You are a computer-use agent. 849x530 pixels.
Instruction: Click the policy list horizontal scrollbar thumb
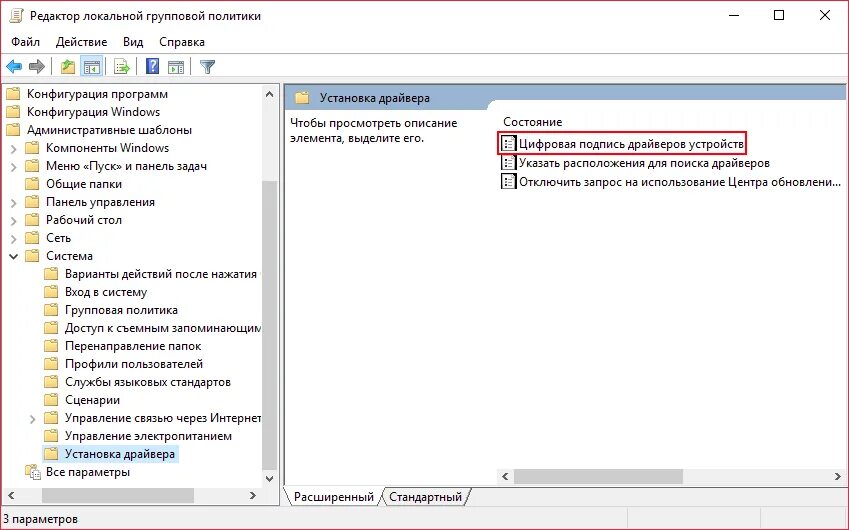pyautogui.click(x=598, y=476)
